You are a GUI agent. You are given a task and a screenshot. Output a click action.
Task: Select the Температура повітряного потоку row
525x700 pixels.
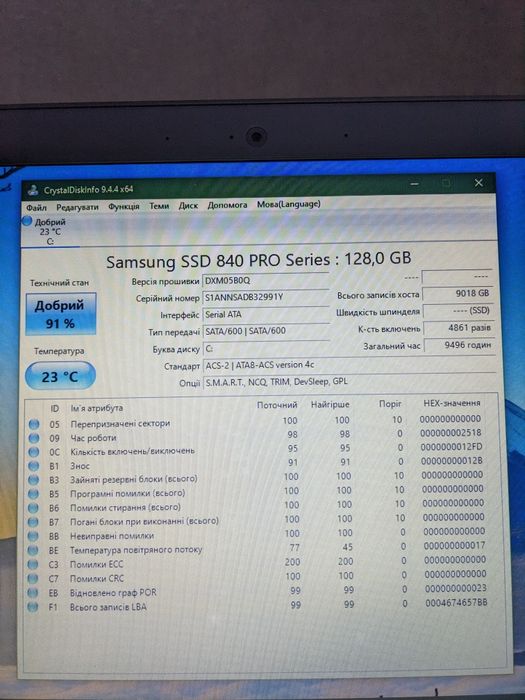click(x=261, y=549)
